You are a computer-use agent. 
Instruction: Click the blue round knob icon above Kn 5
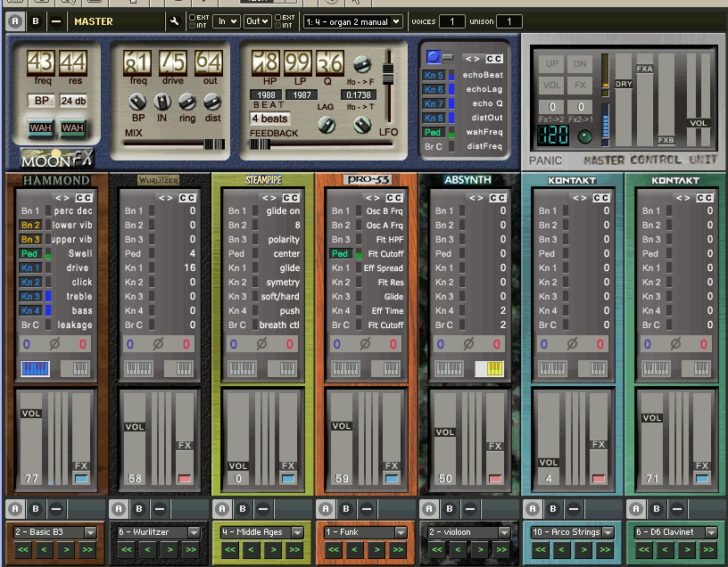[x=434, y=58]
